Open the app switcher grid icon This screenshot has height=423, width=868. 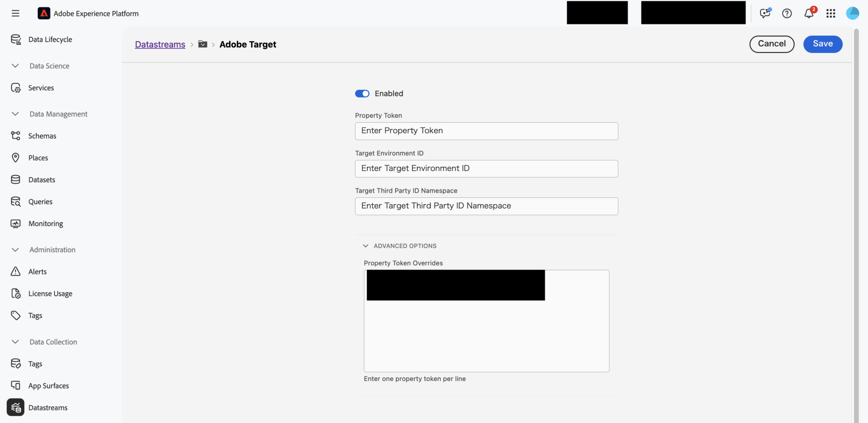pos(831,14)
